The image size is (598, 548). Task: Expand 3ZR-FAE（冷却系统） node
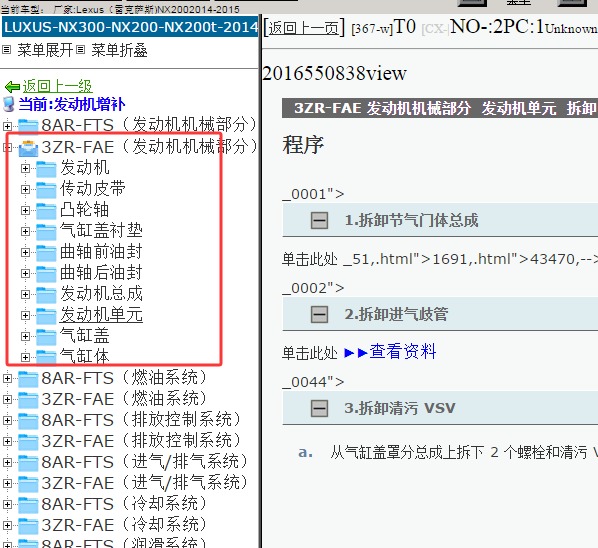(7, 525)
